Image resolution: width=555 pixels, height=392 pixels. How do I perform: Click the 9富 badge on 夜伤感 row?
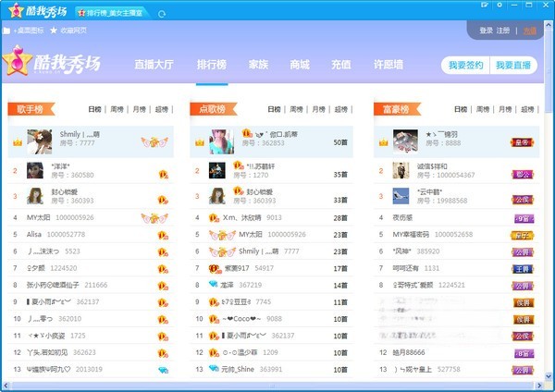point(524,218)
